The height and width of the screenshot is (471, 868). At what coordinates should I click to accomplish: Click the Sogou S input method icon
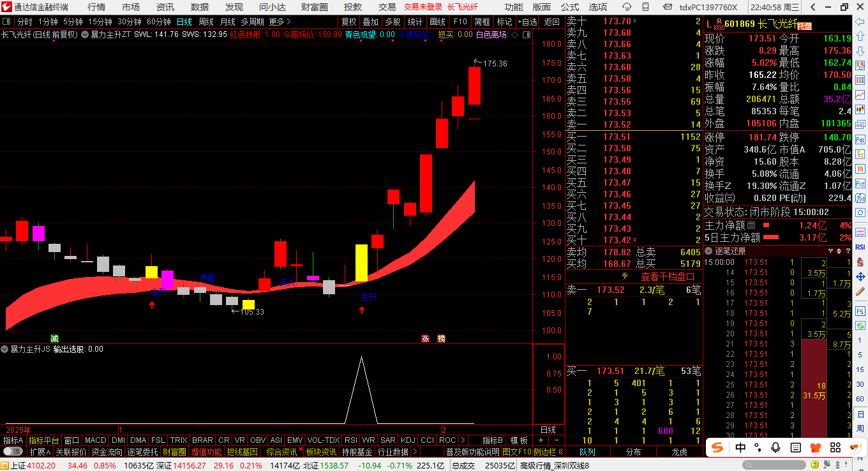[718, 447]
